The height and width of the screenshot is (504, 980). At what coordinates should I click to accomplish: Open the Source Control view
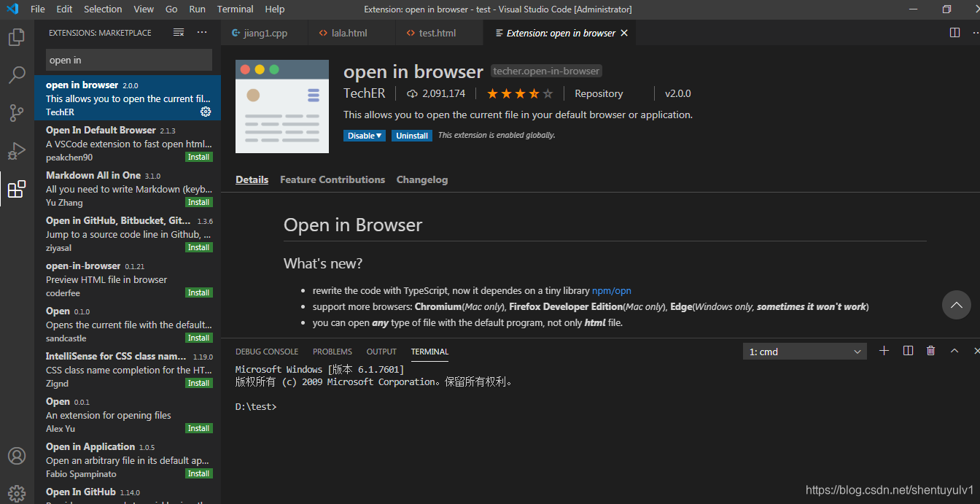[x=16, y=113]
